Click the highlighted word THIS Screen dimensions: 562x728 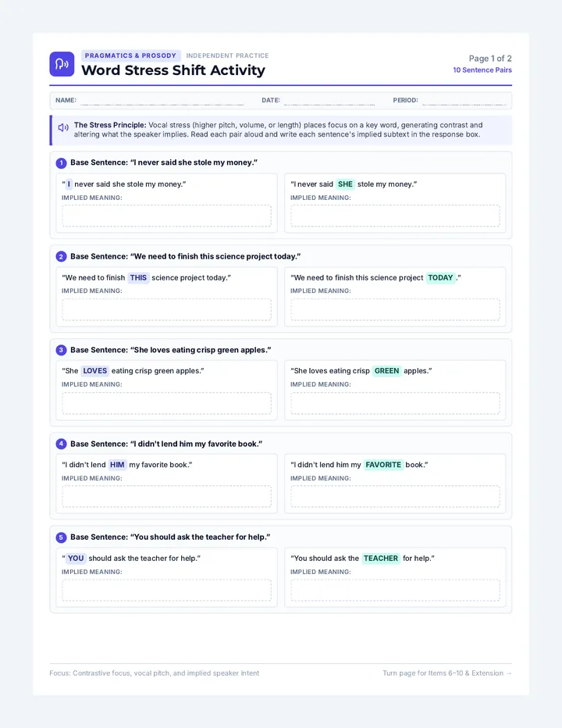[138, 277]
